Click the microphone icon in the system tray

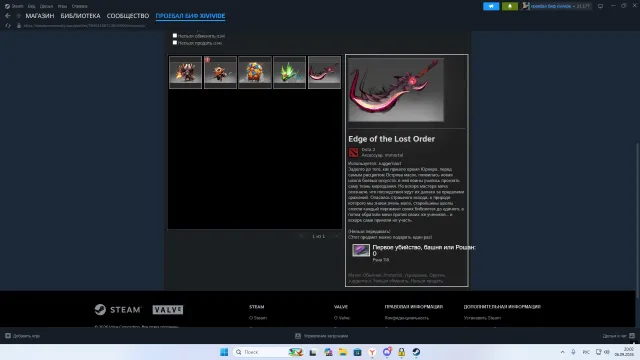click(x=573, y=352)
